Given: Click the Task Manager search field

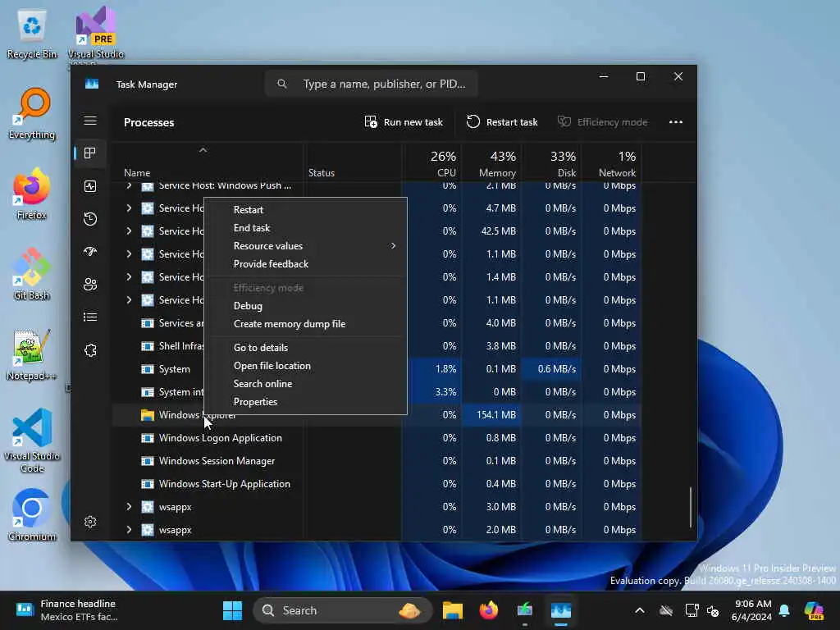Looking at the screenshot, I should (371, 84).
